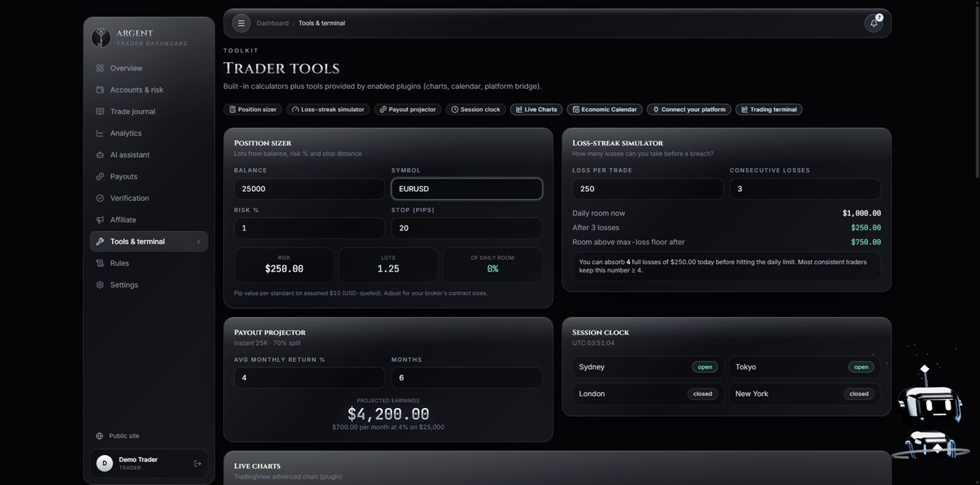
Task: Focus the Avg monthly return % input
Action: (x=309, y=378)
